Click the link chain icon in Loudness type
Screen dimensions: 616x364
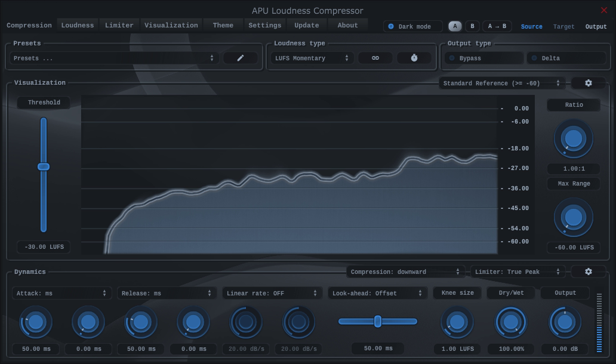click(375, 58)
